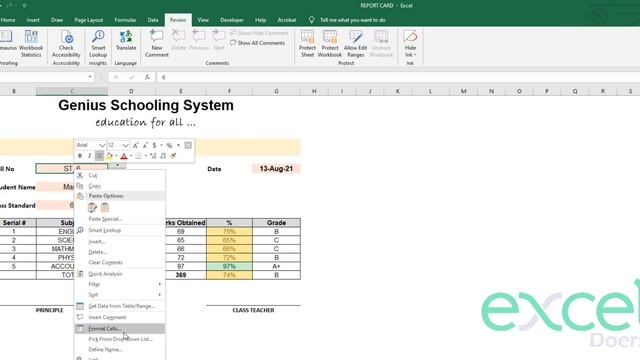This screenshot has width=640, height=360.
Task: Select Get Data from Table/Range
Action: pyautogui.click(x=120, y=306)
